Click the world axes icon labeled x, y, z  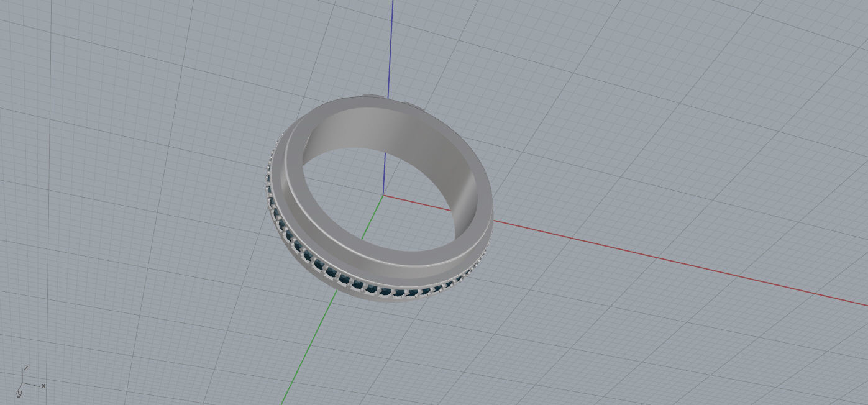tap(31, 381)
